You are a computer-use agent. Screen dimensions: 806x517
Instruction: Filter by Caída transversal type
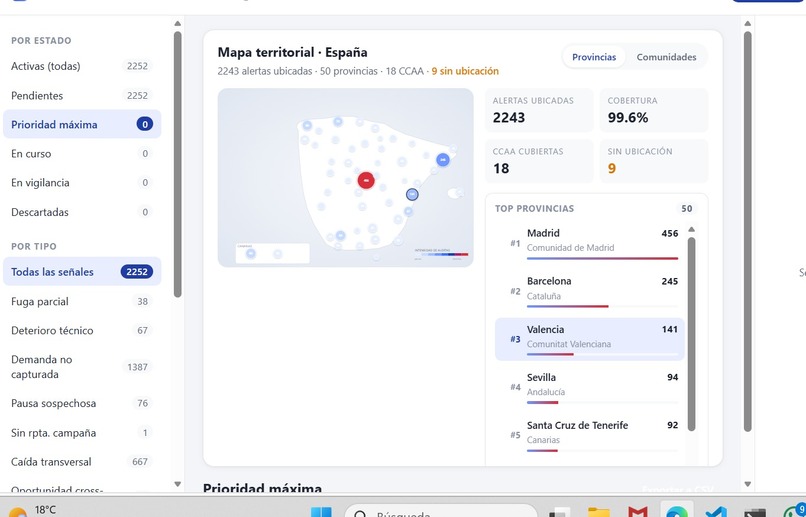pos(82,462)
